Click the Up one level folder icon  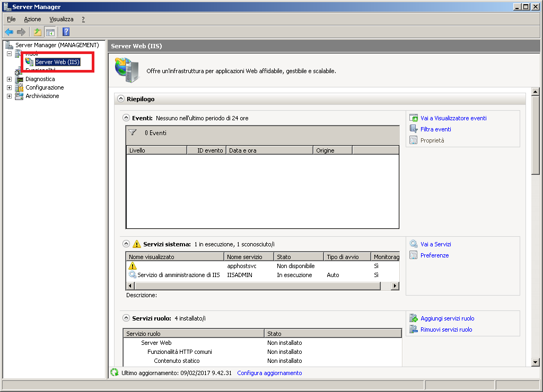click(x=38, y=32)
